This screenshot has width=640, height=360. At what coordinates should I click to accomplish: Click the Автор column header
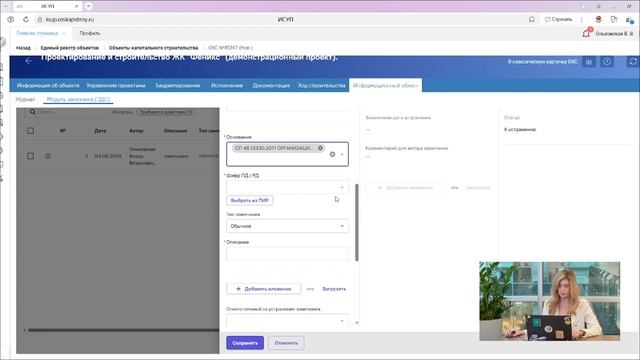136,131
